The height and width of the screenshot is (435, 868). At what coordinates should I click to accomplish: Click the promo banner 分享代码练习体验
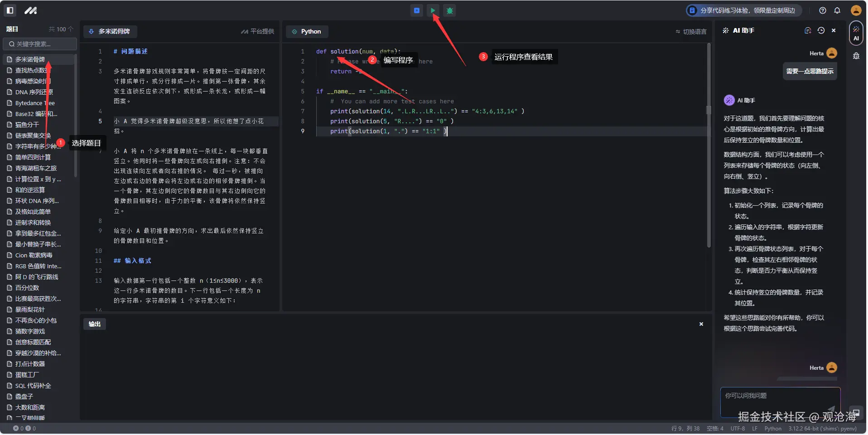(743, 10)
